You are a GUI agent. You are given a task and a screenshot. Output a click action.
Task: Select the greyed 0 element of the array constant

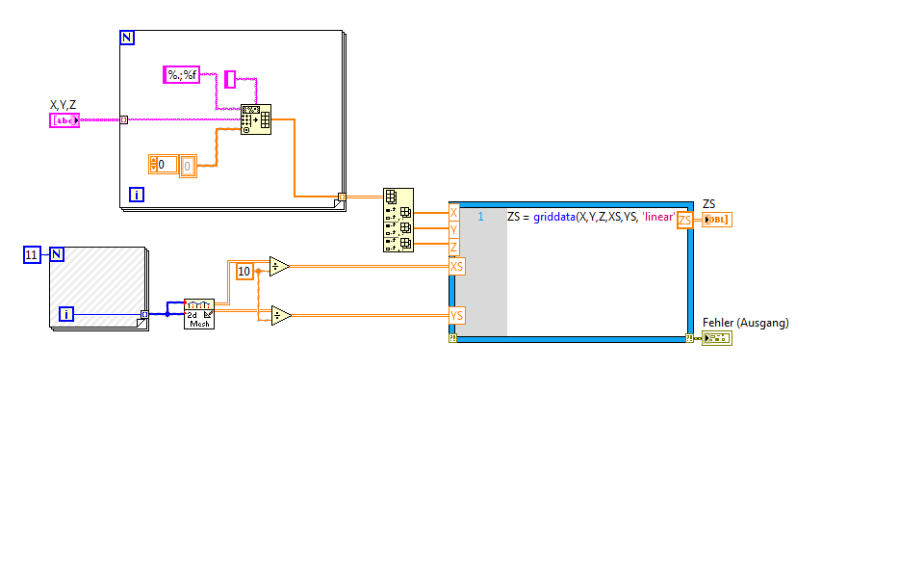[188, 167]
